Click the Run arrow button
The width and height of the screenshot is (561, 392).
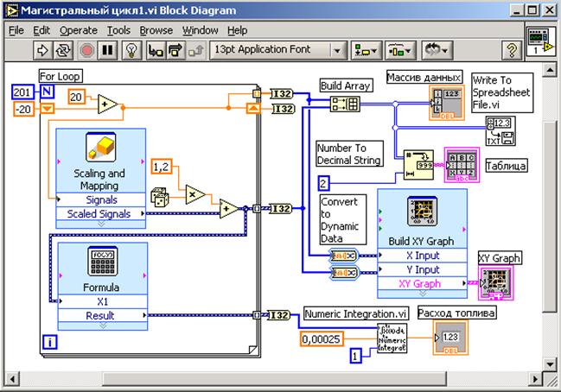pos(42,50)
